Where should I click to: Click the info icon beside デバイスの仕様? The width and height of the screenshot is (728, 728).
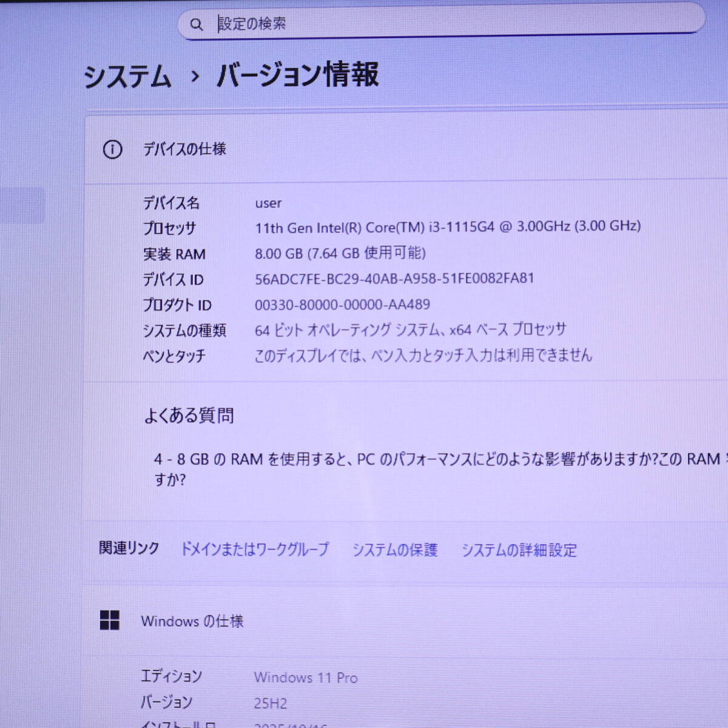click(112, 149)
